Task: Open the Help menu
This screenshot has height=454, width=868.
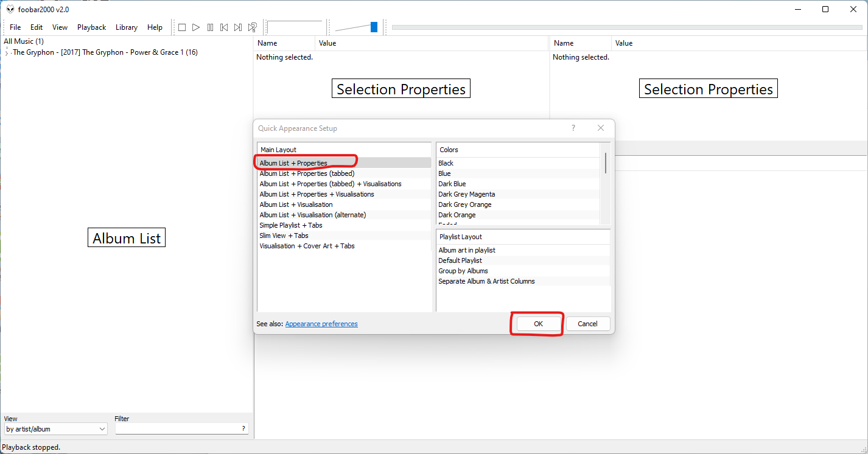Action: coord(155,27)
